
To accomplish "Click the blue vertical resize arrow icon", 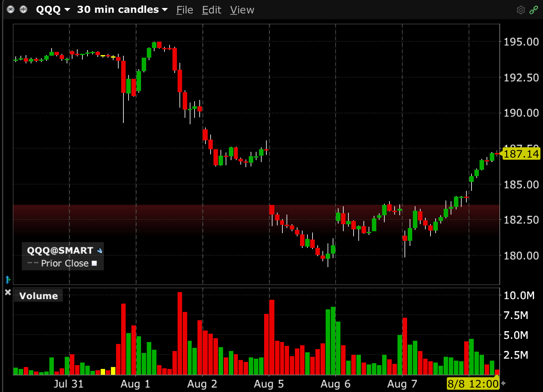I will tap(8, 280).
